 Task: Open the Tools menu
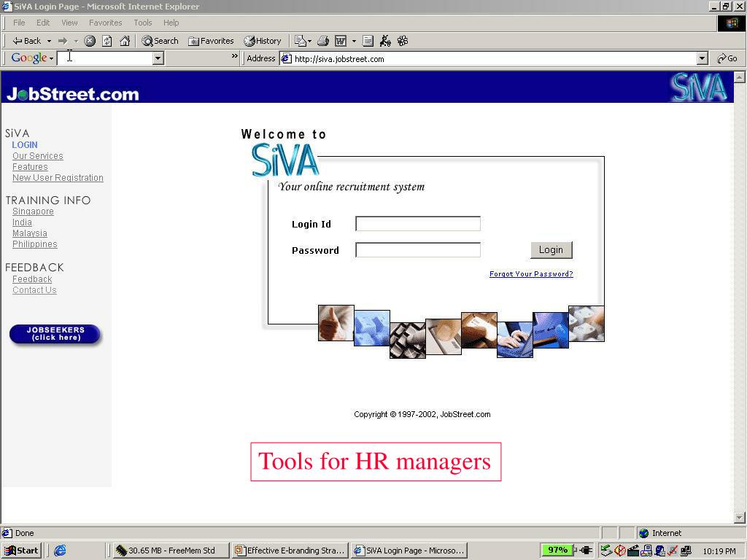pos(142,23)
